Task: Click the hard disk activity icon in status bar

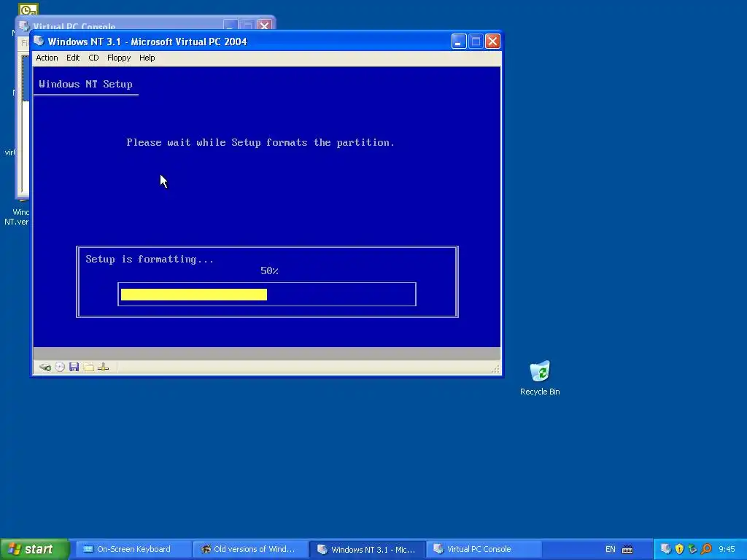Action: 45,367
